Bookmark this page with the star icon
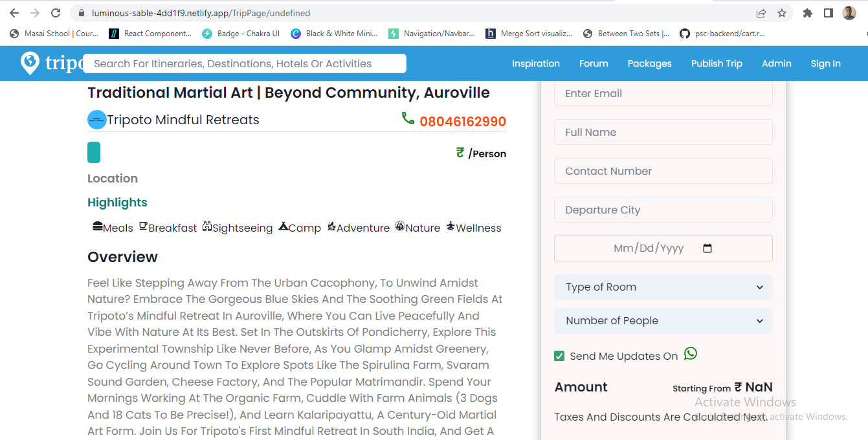868x440 pixels. pos(782,13)
